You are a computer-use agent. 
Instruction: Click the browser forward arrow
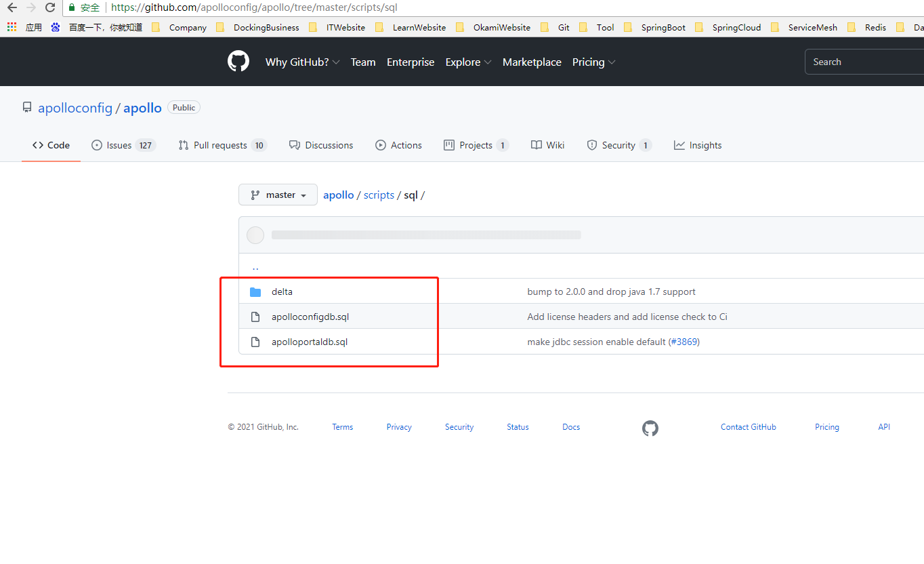pyautogui.click(x=31, y=7)
